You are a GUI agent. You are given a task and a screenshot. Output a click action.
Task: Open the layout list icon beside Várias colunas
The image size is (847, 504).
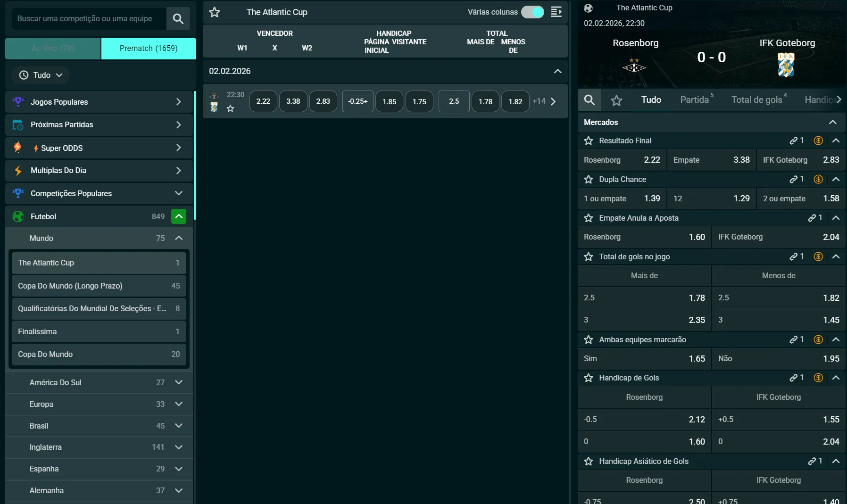[556, 12]
